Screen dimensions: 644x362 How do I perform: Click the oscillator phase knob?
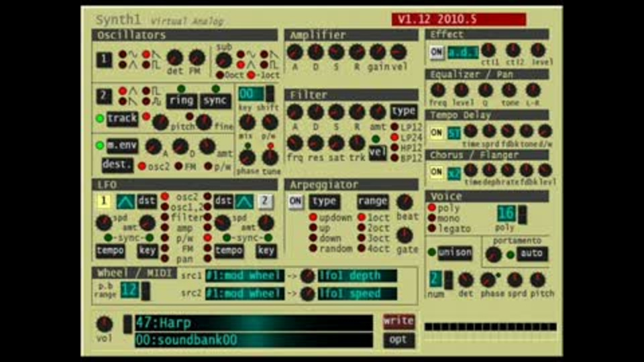tap(247, 158)
